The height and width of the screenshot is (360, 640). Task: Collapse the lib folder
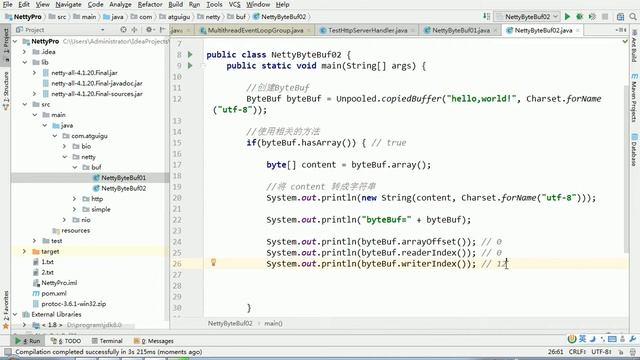[24, 62]
